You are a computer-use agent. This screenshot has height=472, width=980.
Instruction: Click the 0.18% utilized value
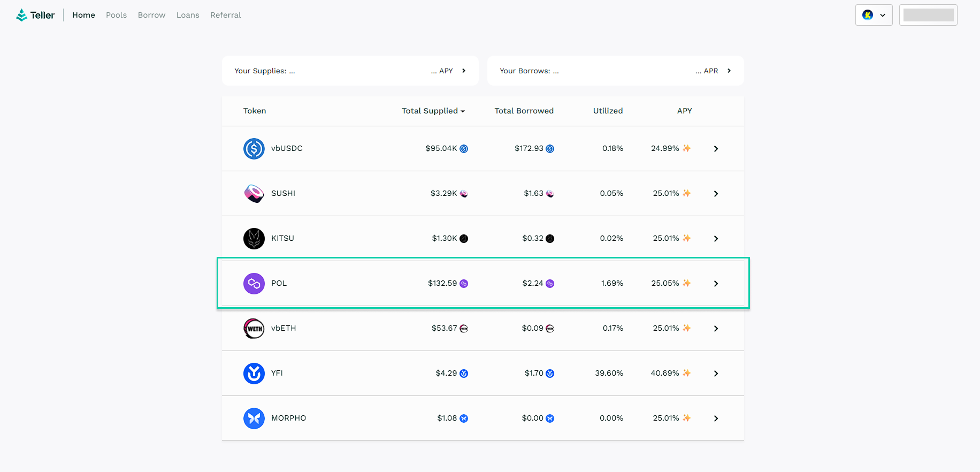click(613, 148)
